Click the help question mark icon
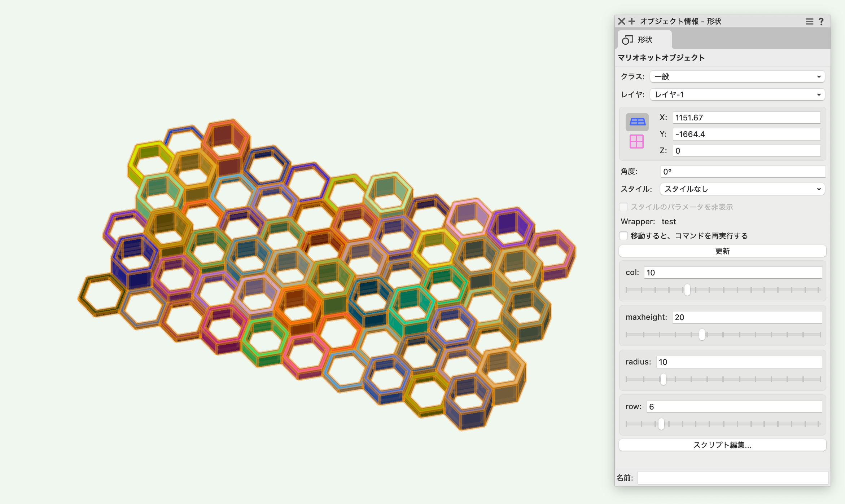Image resolution: width=845 pixels, height=504 pixels. tap(821, 22)
